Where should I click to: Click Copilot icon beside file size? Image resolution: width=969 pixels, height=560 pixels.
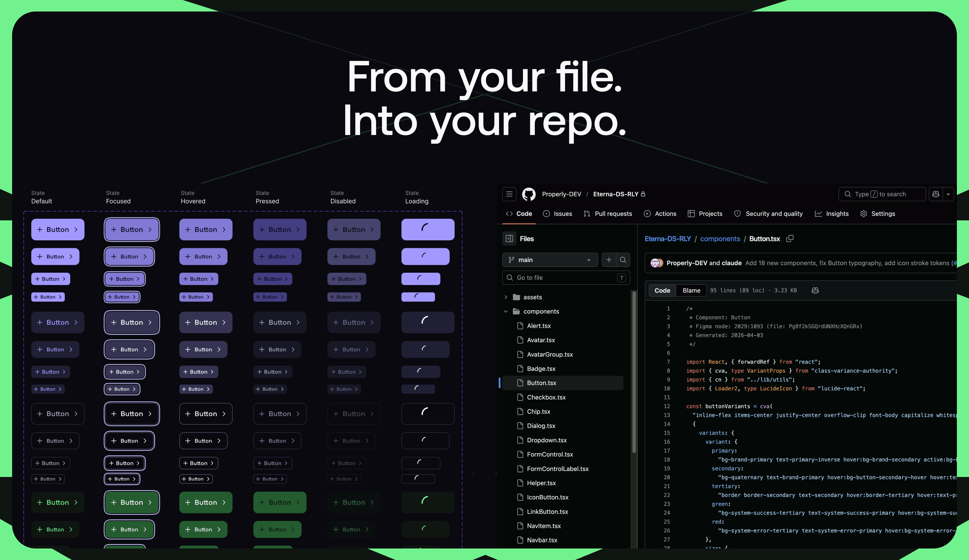(x=815, y=291)
